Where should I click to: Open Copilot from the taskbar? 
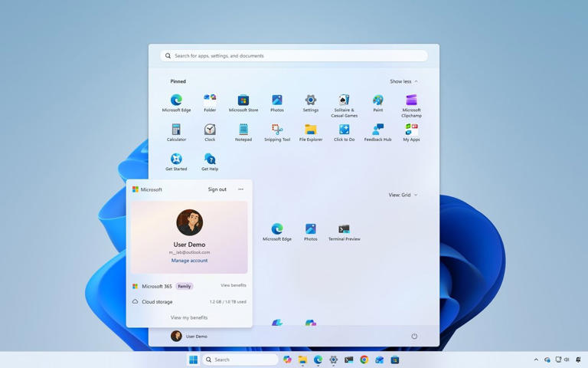pos(288,360)
